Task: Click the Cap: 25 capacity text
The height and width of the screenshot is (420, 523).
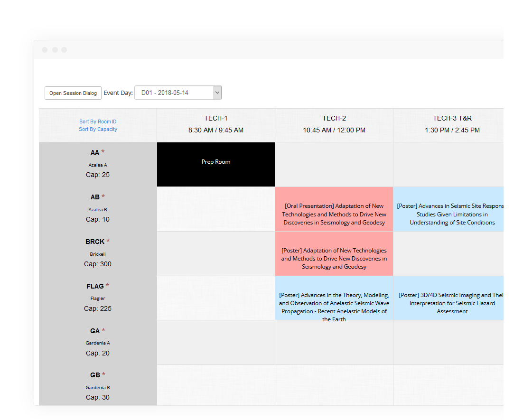Action: pos(98,175)
